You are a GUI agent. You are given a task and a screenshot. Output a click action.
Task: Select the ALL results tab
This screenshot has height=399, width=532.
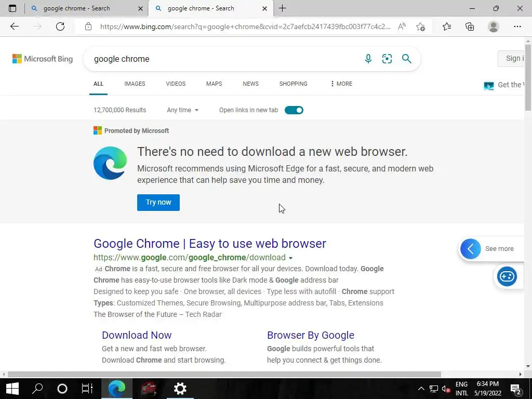pyautogui.click(x=98, y=84)
